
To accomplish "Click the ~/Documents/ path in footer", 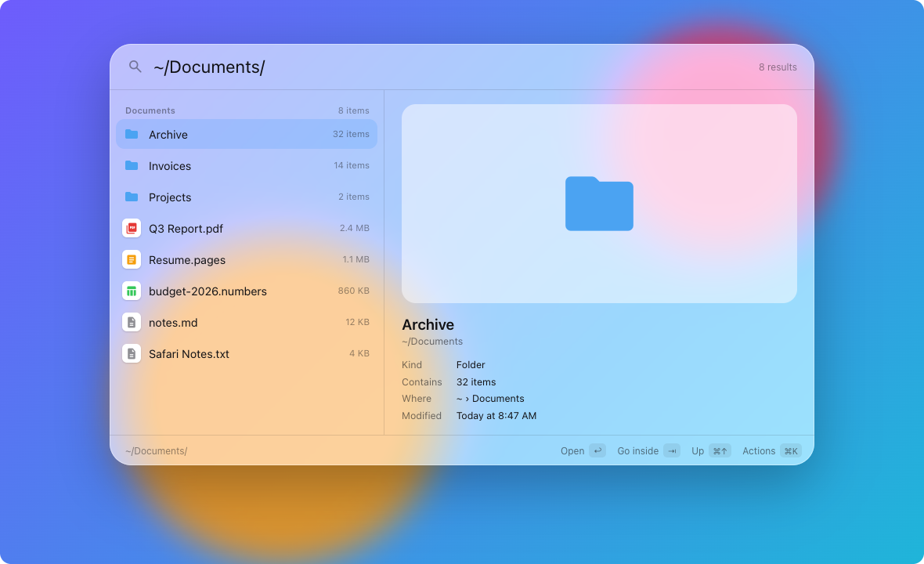I will 156,451.
